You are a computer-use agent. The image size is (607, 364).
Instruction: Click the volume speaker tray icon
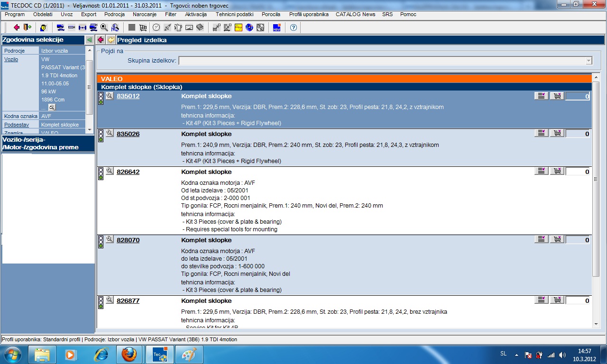click(562, 355)
